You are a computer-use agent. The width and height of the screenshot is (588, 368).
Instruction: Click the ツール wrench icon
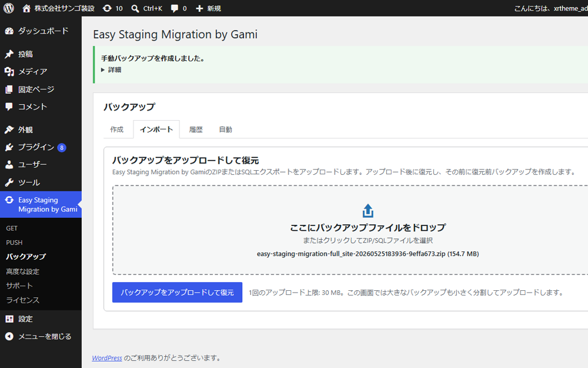[9, 183]
